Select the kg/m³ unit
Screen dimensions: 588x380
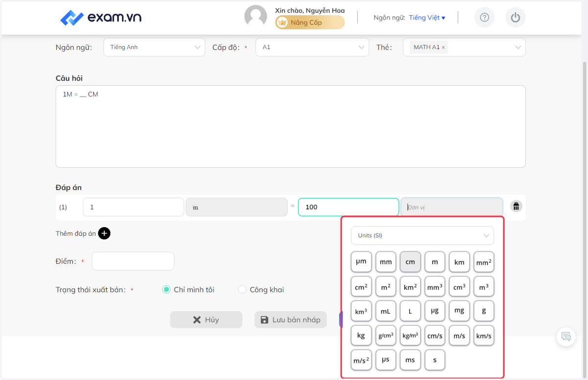[410, 335]
